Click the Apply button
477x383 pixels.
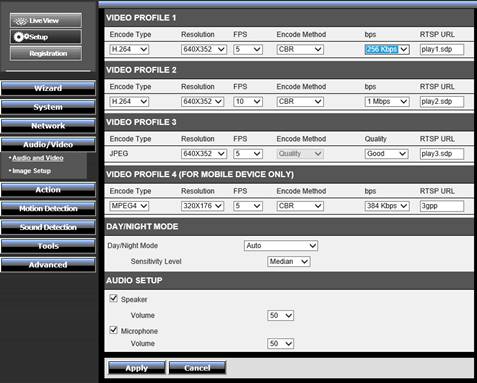tap(137, 368)
